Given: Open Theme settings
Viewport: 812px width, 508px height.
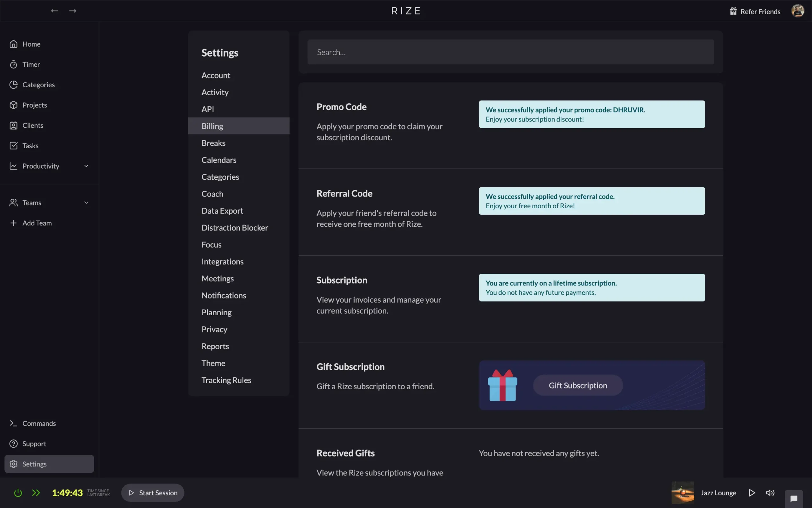Looking at the screenshot, I should pyautogui.click(x=213, y=363).
